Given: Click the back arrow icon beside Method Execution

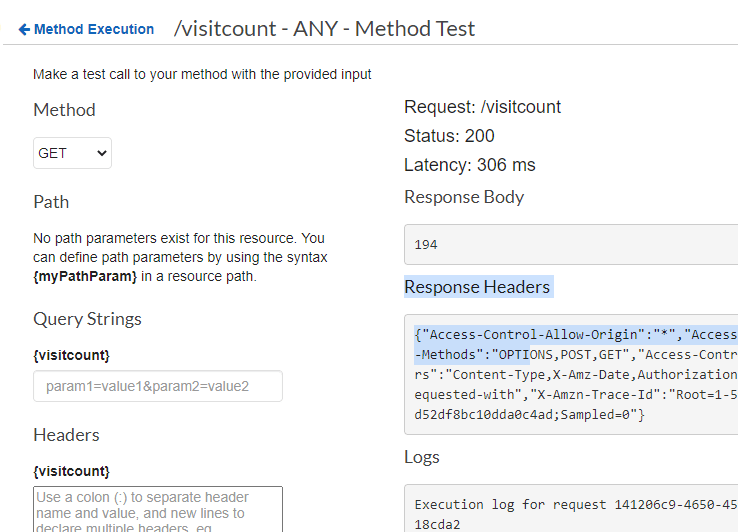Looking at the screenshot, I should [x=24, y=30].
